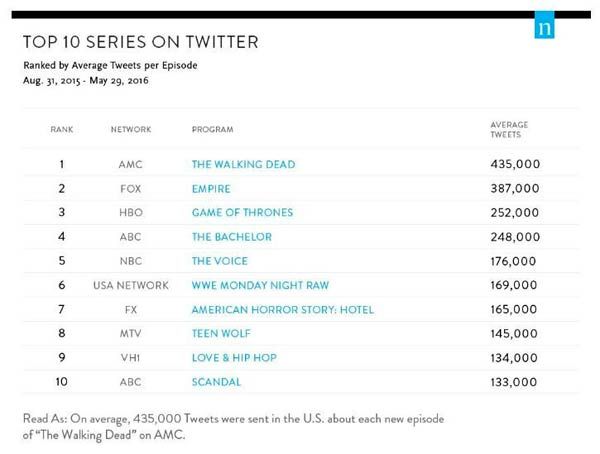Click the Teen Wolf program link

tap(222, 334)
